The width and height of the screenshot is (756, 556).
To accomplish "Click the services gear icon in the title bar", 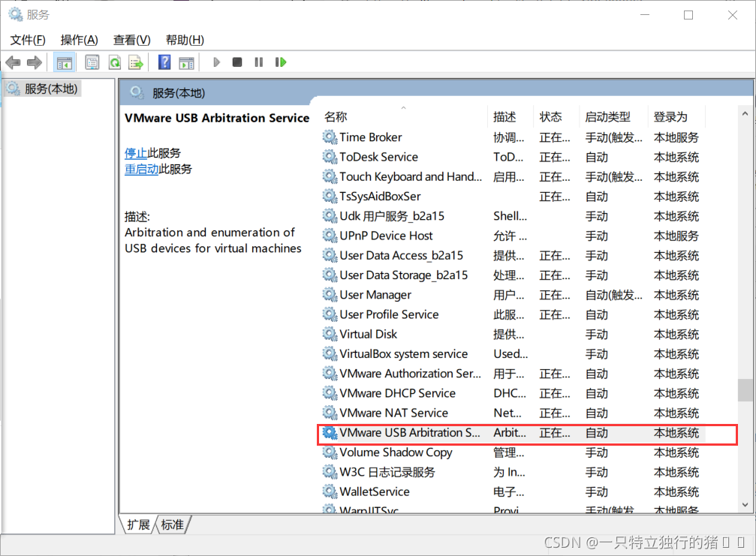I will pyautogui.click(x=16, y=14).
